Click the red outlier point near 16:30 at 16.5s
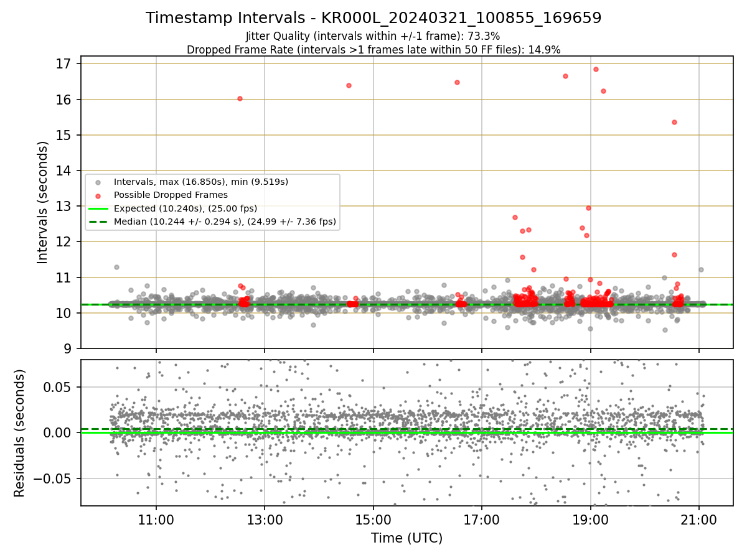Viewport: 747px width, 560px height. pos(457,82)
